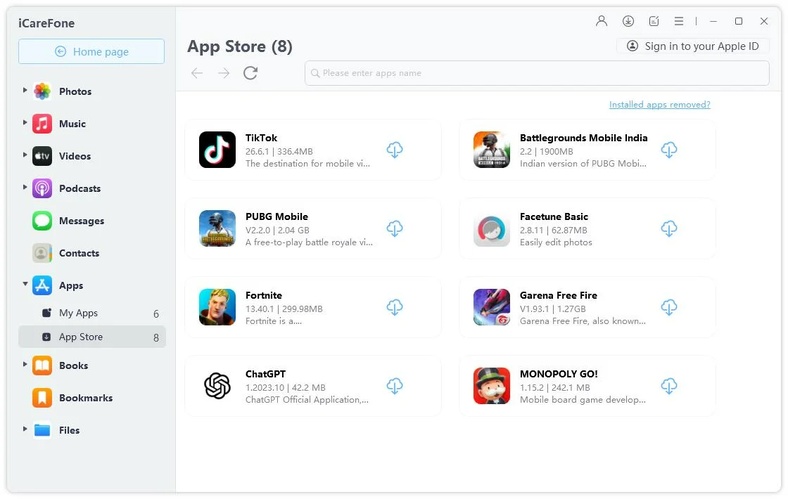Click the 'Battlegrounds Mobile India' title

click(x=583, y=138)
